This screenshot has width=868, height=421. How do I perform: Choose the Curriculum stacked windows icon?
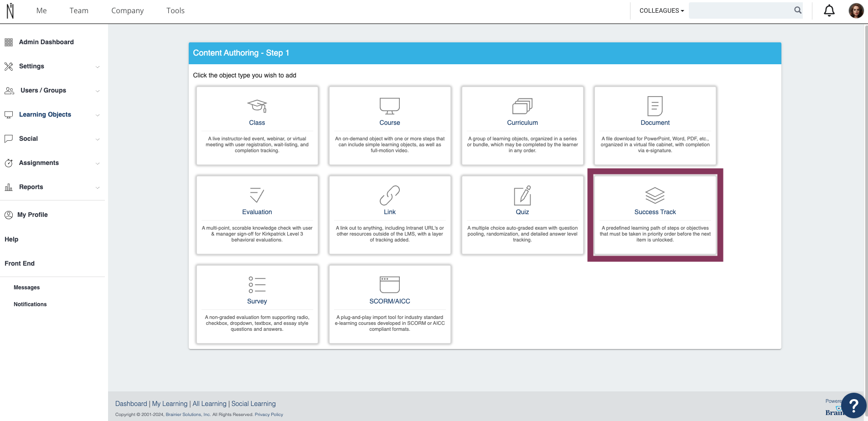[x=522, y=106]
